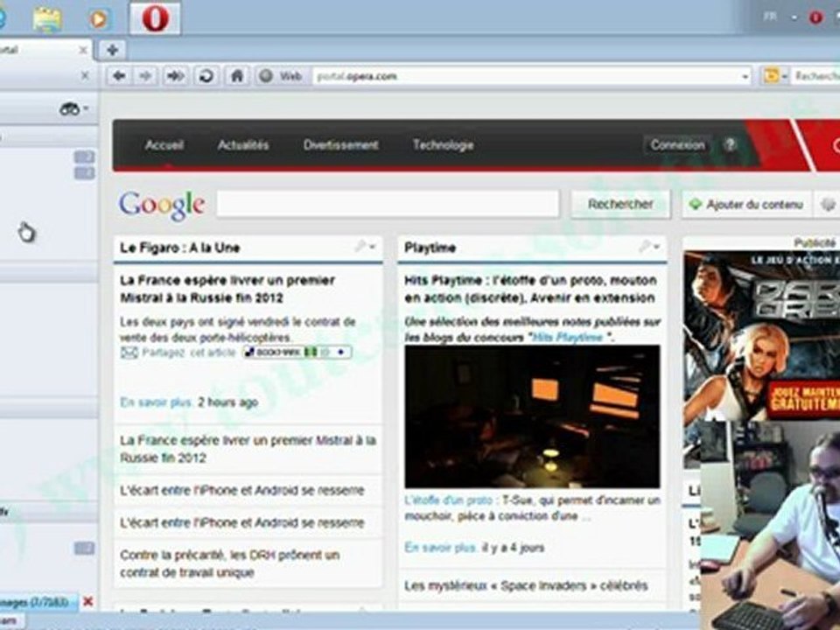This screenshot has height=630, width=840.
Task: Select the Technologie portal tab
Action: click(443, 145)
